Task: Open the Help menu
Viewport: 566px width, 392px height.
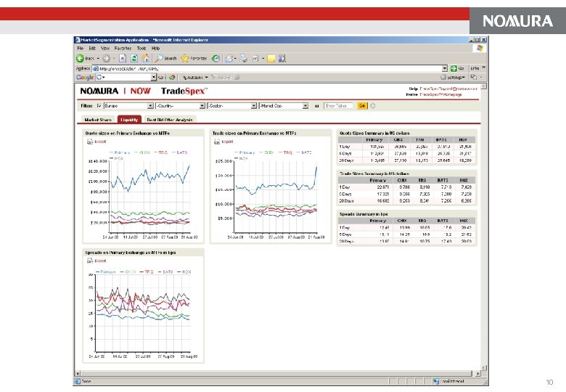Action: click(155, 48)
